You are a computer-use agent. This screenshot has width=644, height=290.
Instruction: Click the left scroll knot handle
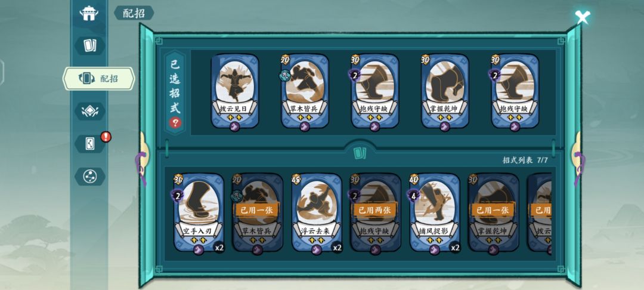[x=142, y=158]
